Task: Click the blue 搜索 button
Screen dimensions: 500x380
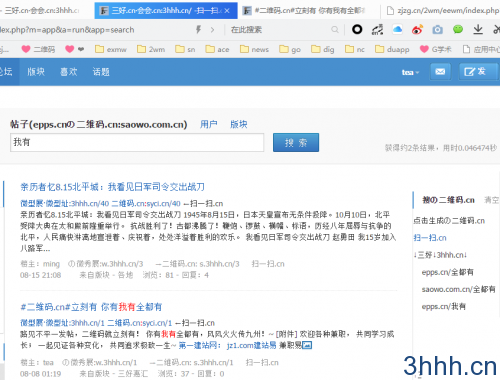Action: (296, 142)
